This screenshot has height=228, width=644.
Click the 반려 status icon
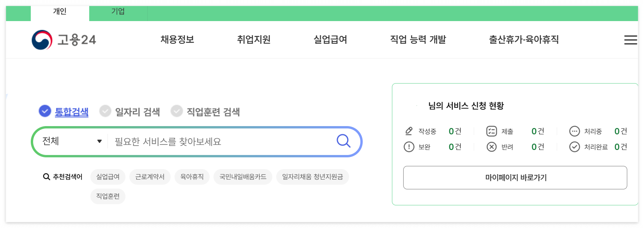pos(491,147)
